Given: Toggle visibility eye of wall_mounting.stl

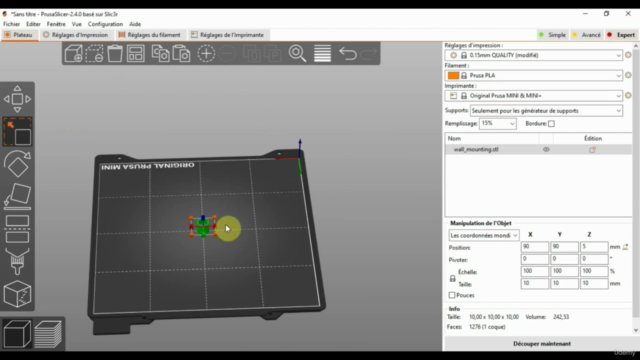Looking at the screenshot, I should pyautogui.click(x=546, y=149).
